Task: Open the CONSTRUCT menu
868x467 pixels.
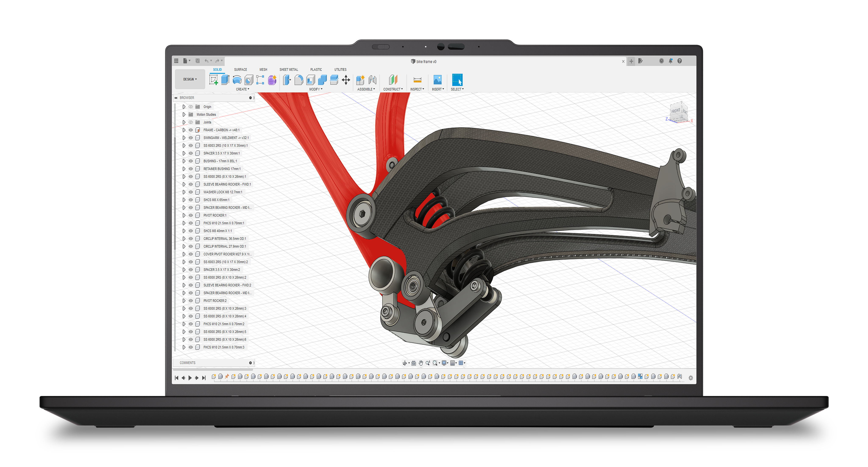Action: tap(393, 89)
